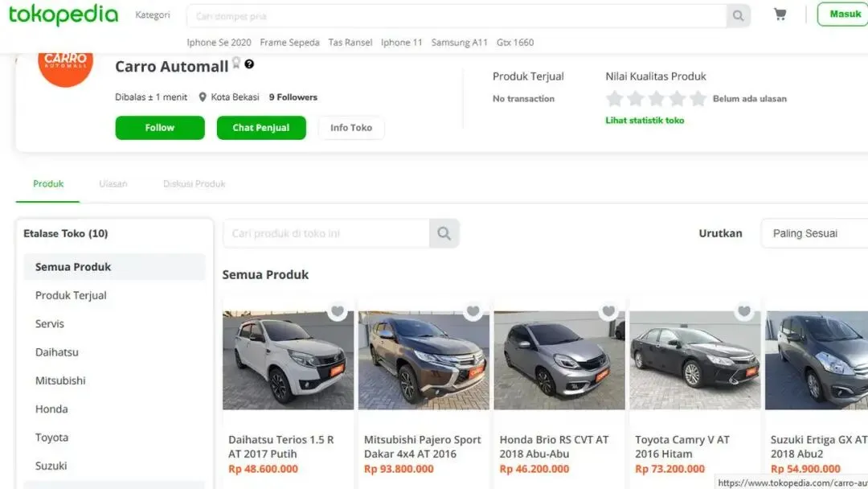Click the Carro Automall store logo
This screenshot has width=868, height=489.
66,64
